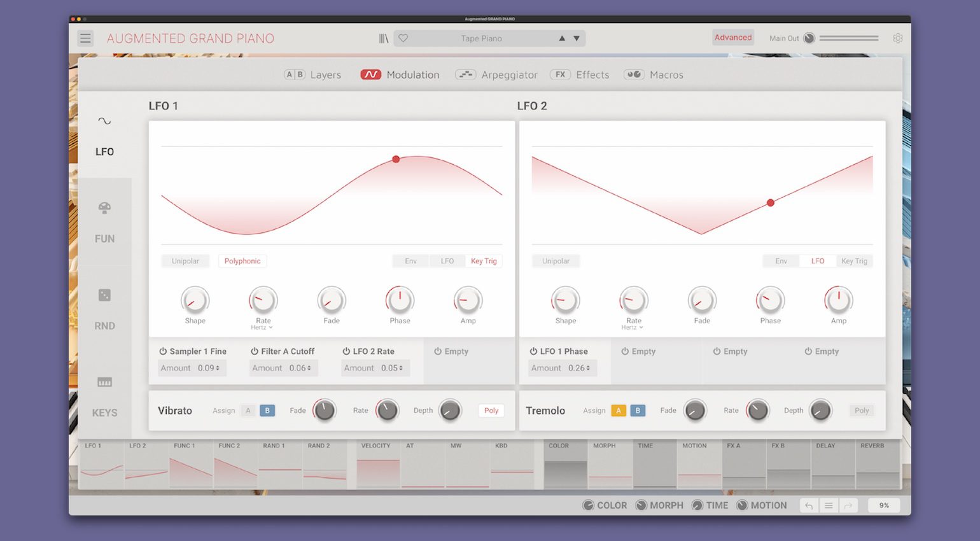Open the preset library browser icon
Viewport: 980px width, 541px height.
coord(383,38)
